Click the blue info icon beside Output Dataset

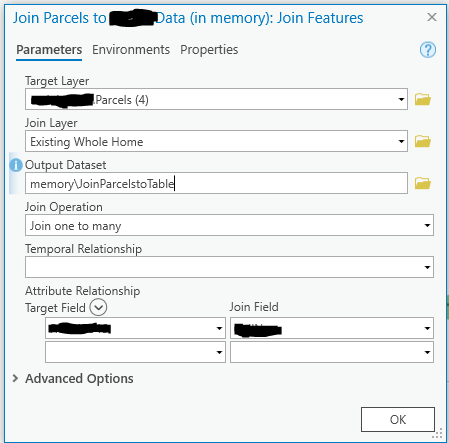click(16, 165)
